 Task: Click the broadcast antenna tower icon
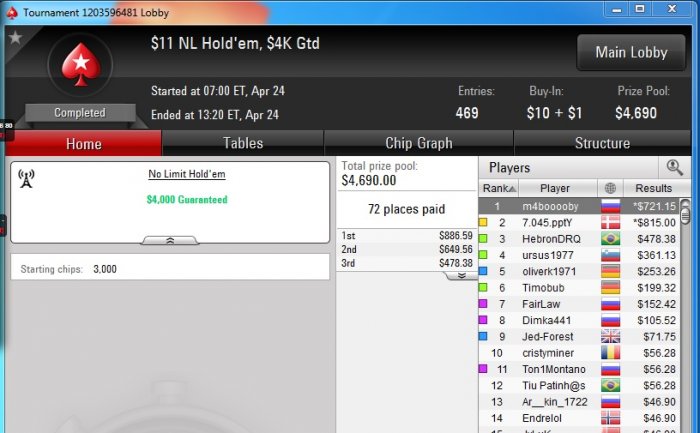point(26,179)
